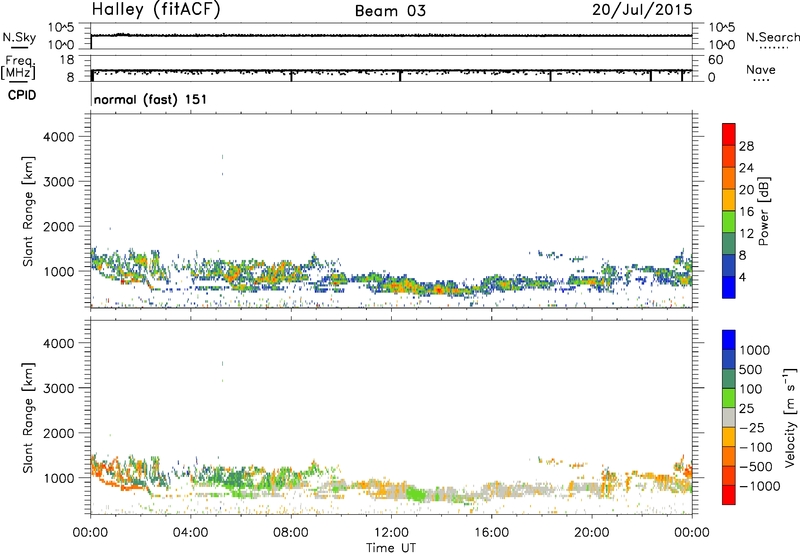800x554 pixels.
Task: Click the '16' tick on power colorbar
Action: point(746,212)
